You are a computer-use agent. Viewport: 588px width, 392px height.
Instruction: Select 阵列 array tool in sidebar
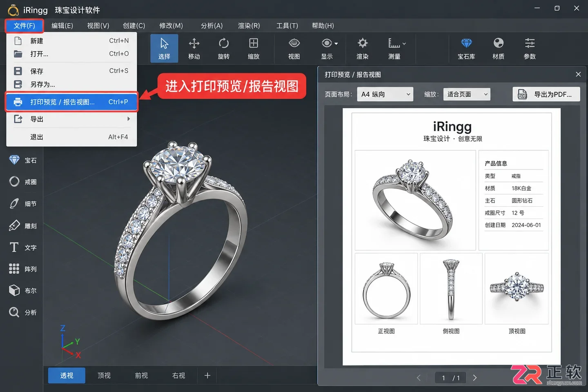[x=22, y=269]
